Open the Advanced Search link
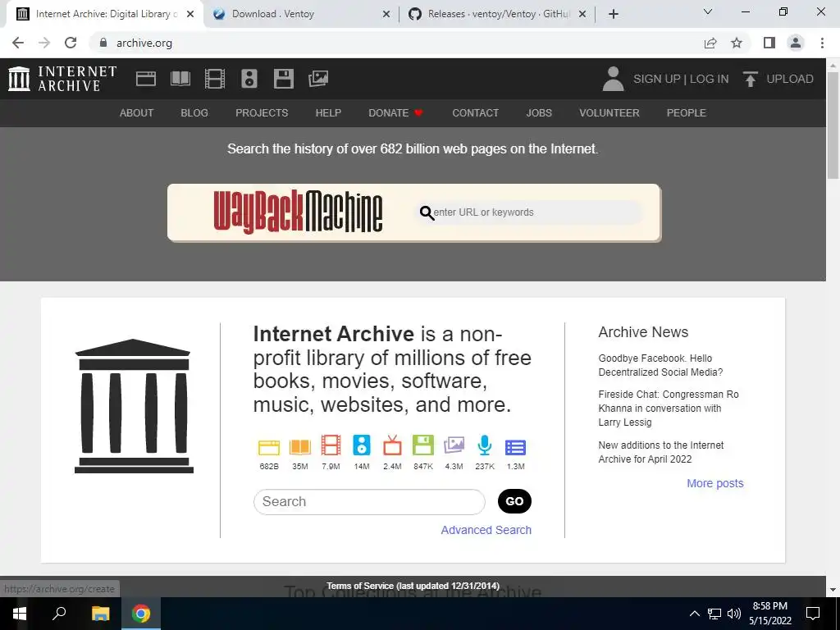 click(x=486, y=530)
